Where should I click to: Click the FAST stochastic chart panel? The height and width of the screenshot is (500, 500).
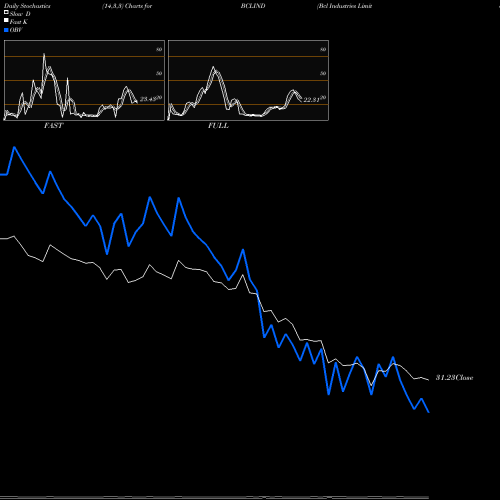coord(84,80)
